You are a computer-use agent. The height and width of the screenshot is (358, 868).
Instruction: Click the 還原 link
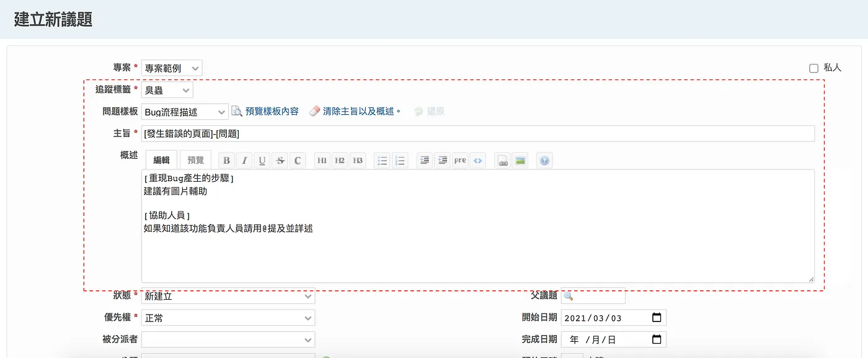pos(429,112)
